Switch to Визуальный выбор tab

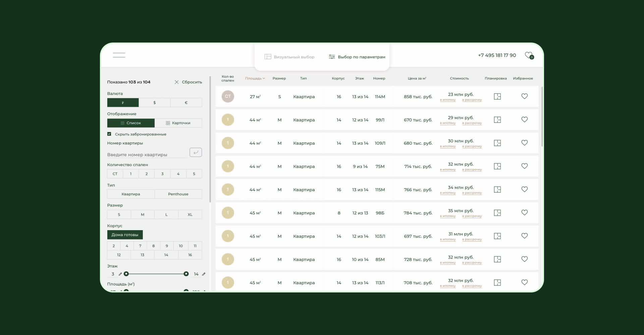pos(289,57)
